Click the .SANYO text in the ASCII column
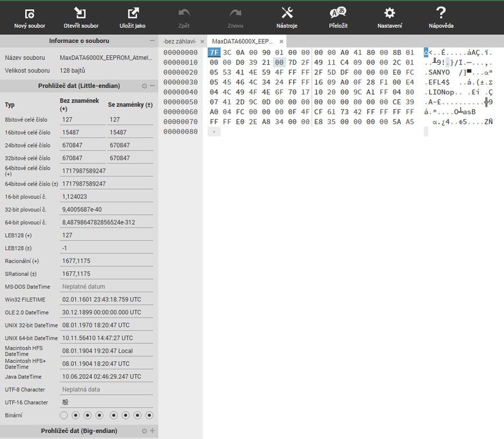504x439 pixels. pos(437,72)
